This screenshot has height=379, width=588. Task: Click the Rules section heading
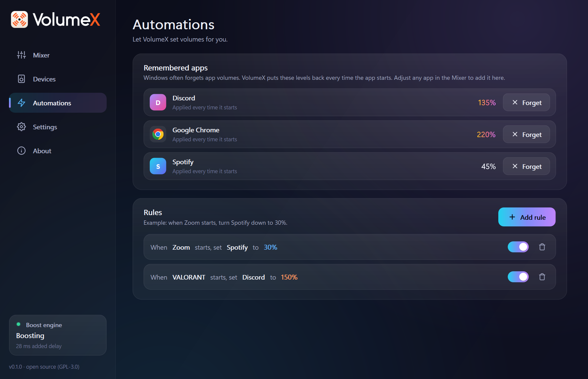coord(153,212)
